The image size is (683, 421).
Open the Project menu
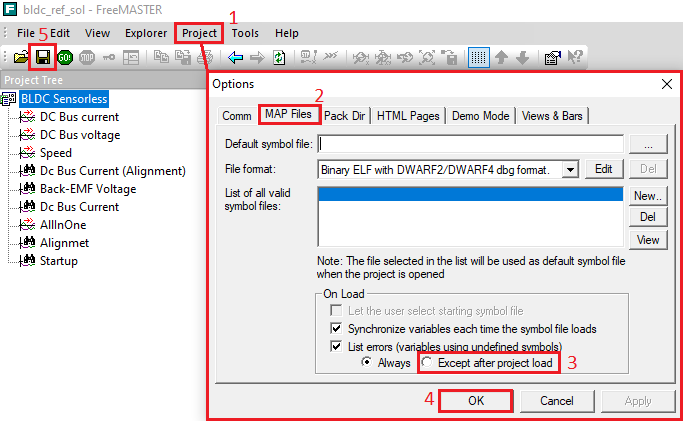199,33
